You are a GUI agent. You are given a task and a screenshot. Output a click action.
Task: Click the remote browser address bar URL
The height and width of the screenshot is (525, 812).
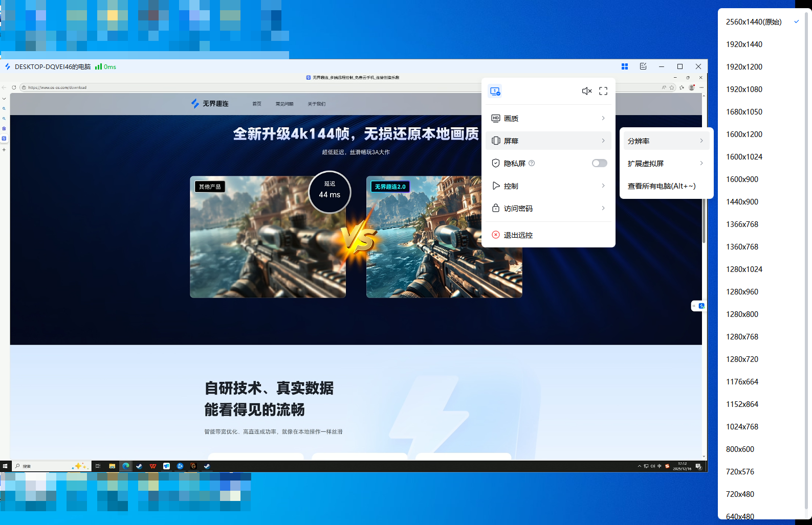coord(57,87)
